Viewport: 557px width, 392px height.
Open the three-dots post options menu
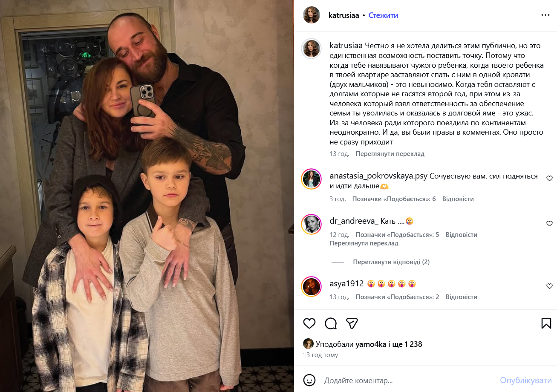pos(545,15)
